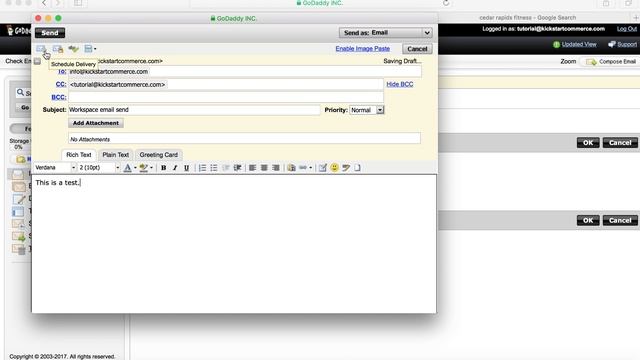Run the spell check icon in compose toolbar
The width and height of the screenshot is (640, 360).
73,49
